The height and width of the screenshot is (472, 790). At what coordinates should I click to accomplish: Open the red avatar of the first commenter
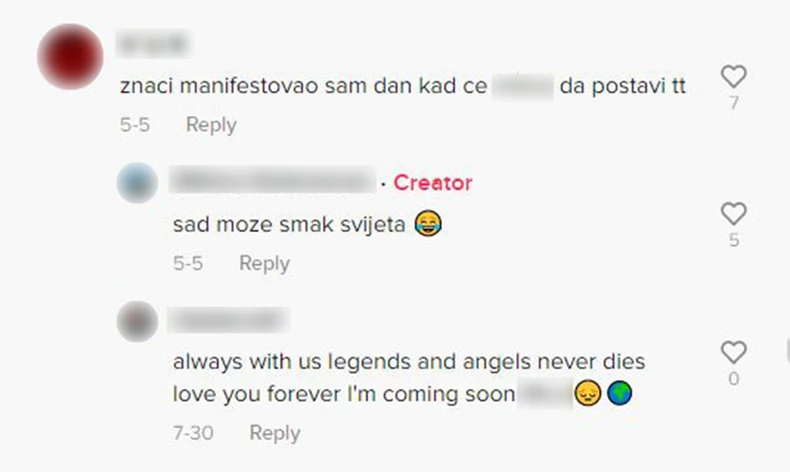click(70, 56)
